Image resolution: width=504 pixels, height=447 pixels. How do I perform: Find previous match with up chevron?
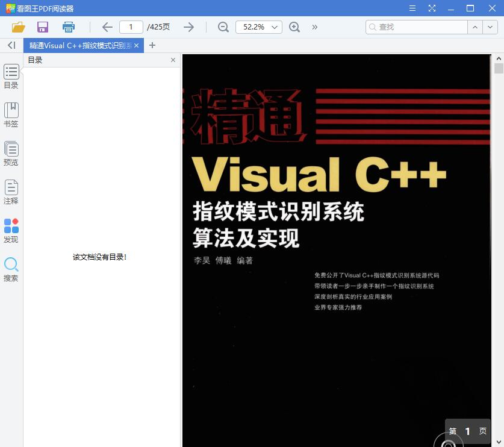[x=475, y=27]
